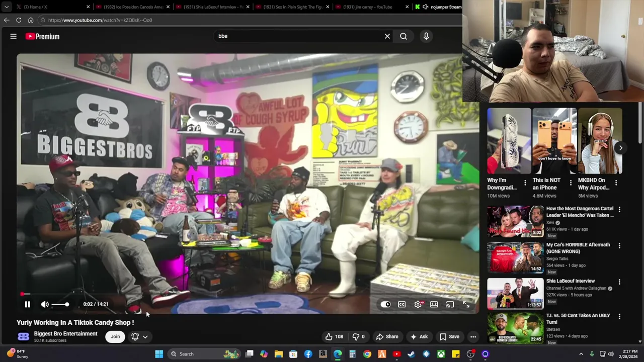Save video to playlist
This screenshot has height=362, width=644.
coord(449,337)
